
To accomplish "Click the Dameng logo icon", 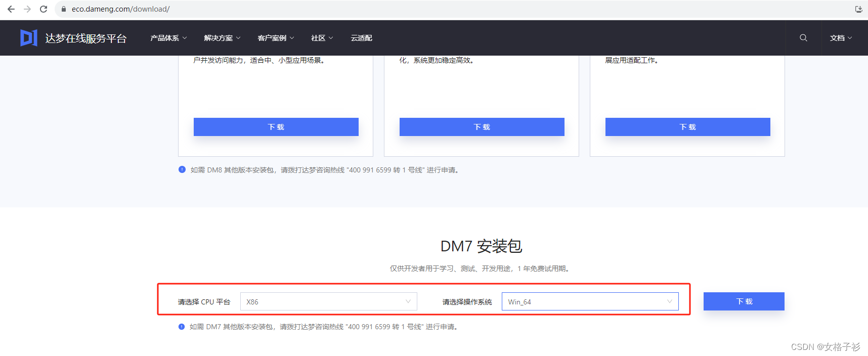I will (x=29, y=38).
